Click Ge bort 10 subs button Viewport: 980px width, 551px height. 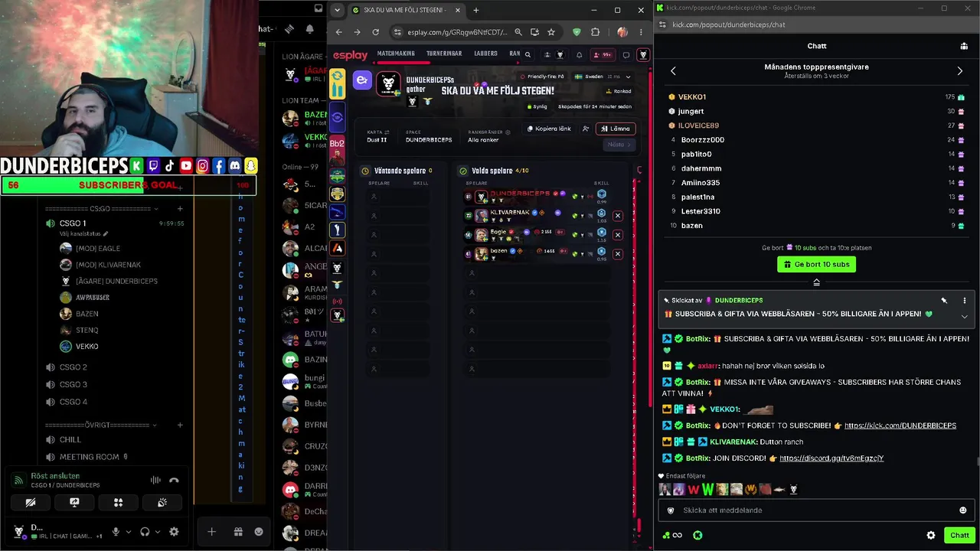tap(816, 264)
